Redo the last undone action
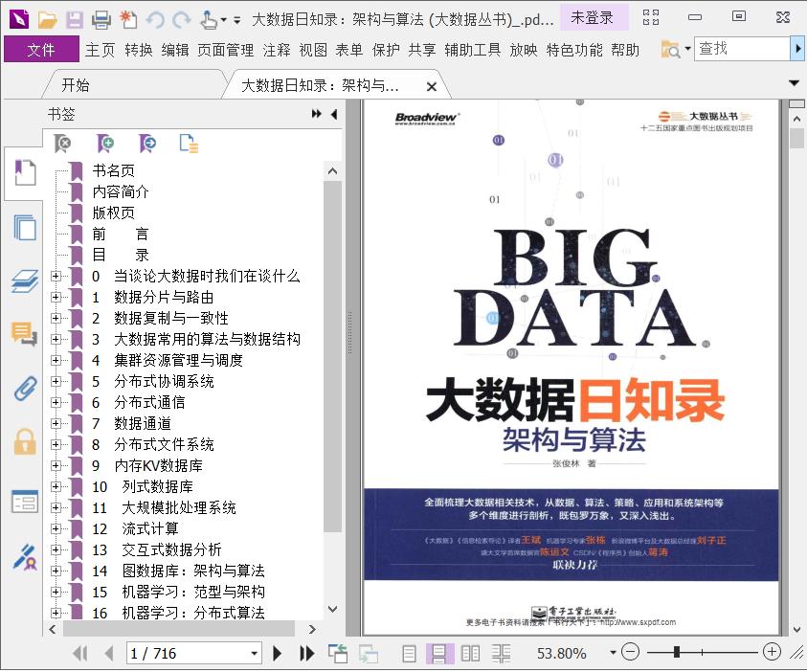807x672 pixels. (182, 20)
